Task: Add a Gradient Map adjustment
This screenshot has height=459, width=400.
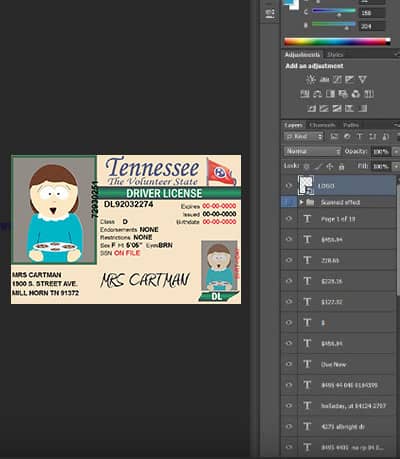Action: pos(362,108)
